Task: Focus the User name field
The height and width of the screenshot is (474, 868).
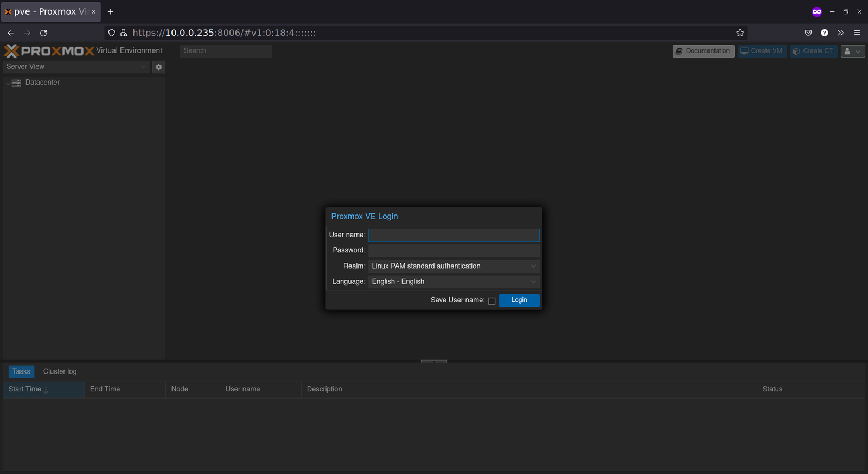Action: 454,235
